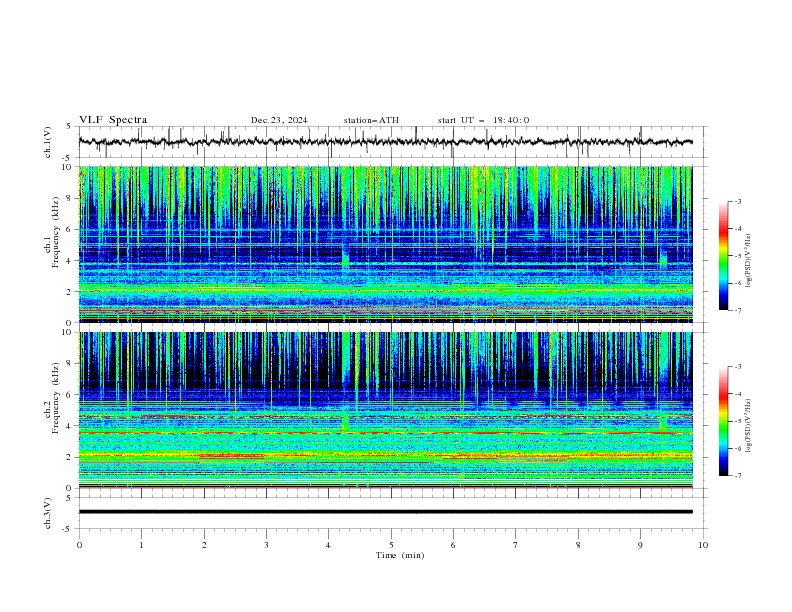
Task: Click the "-5" label on ch.2 color bar
Action: click(738, 421)
